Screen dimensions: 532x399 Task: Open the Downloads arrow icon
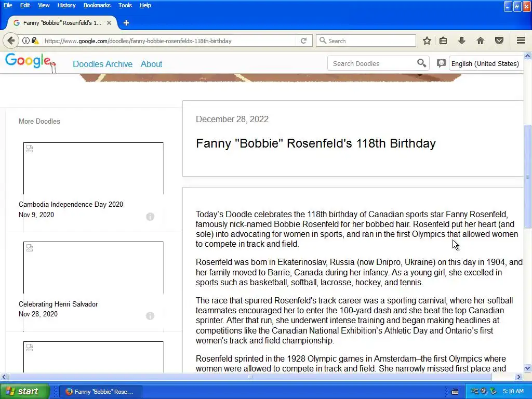point(462,41)
